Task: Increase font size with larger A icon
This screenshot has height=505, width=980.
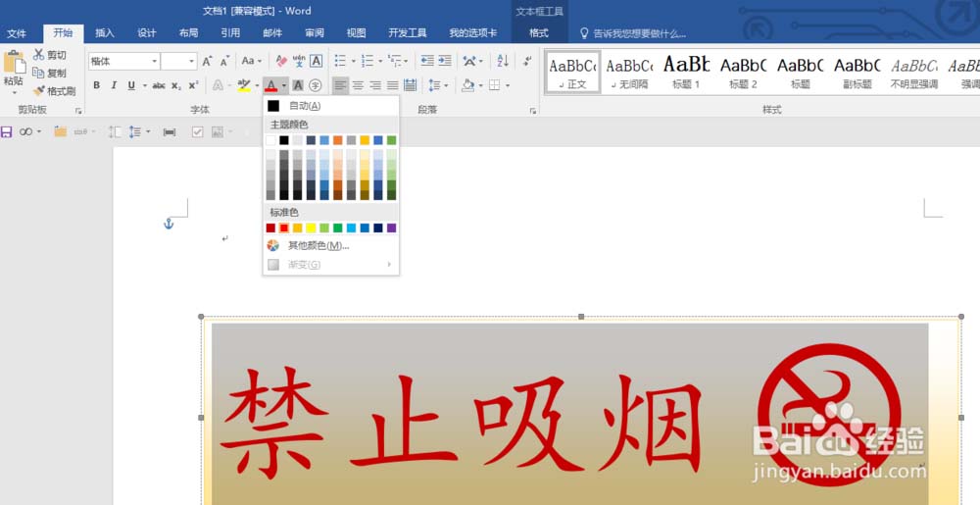Action: [208, 61]
